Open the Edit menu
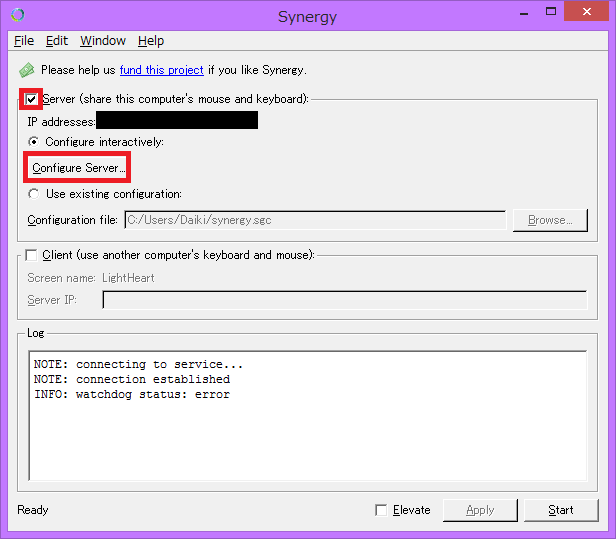The width and height of the screenshot is (616, 539). pos(57,41)
